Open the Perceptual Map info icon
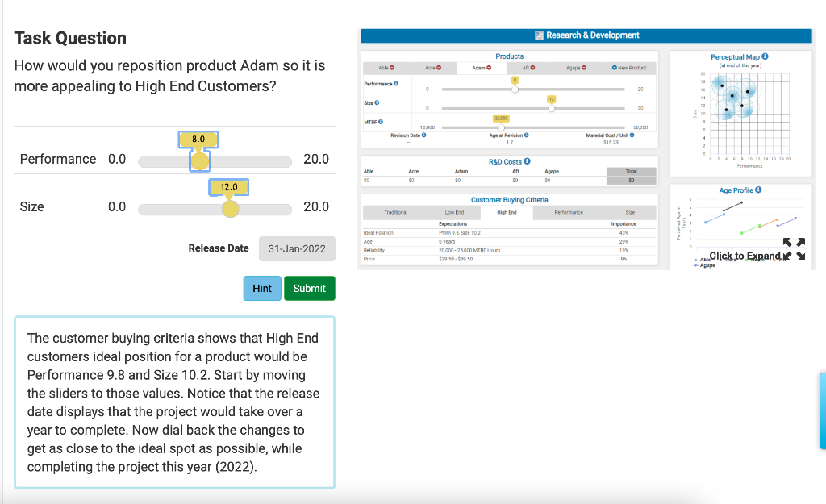This screenshot has height=504, width=826. click(x=765, y=56)
